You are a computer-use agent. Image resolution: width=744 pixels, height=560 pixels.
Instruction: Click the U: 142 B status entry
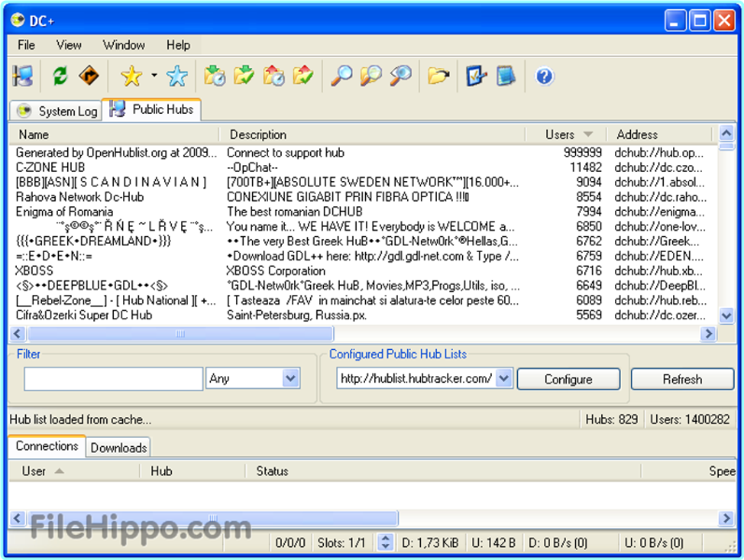click(494, 542)
